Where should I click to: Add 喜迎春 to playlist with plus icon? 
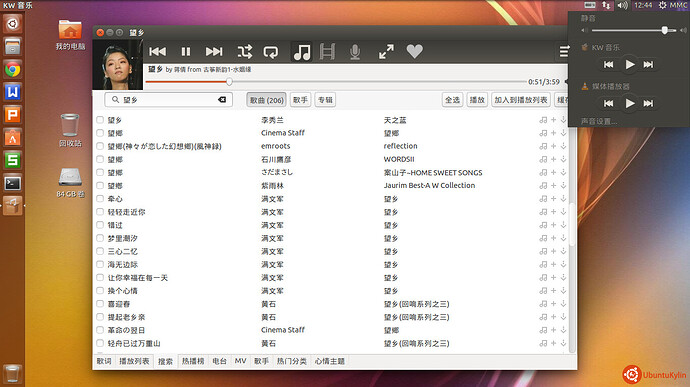point(554,304)
